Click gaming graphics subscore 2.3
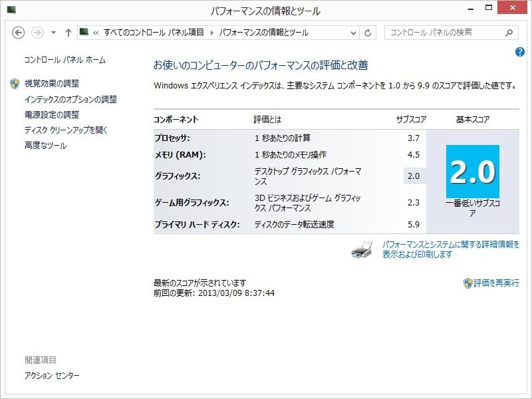This screenshot has width=532, height=399. tap(414, 203)
